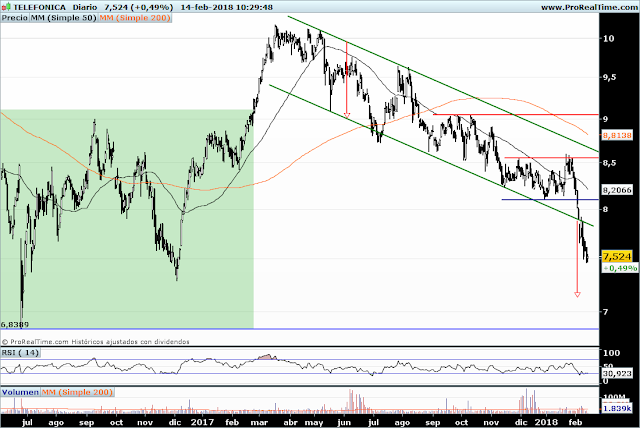Open the RSI ( 14) indicator label
Viewport: 640px width, 428px height.
[x=20, y=353]
